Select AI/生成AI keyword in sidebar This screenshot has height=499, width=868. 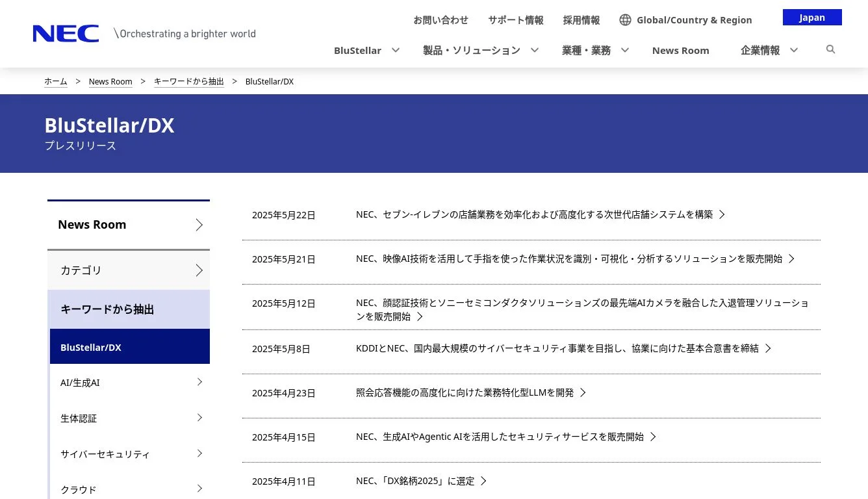130,383
